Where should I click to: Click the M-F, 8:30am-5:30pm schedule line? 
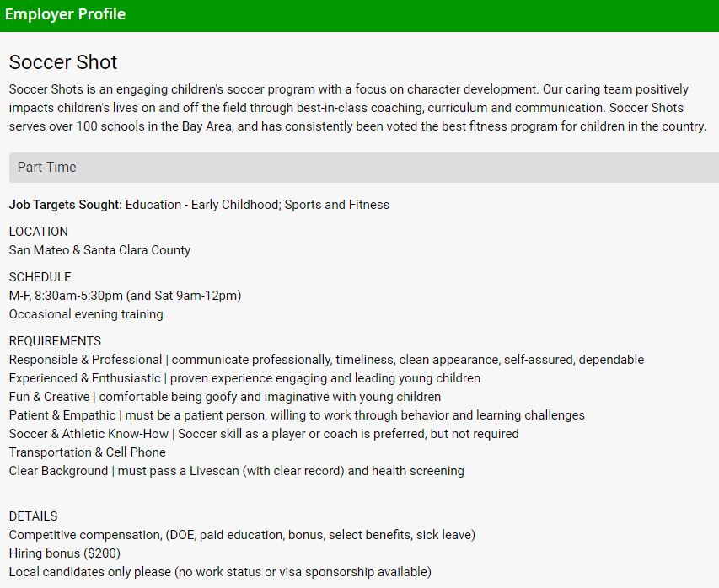point(125,296)
